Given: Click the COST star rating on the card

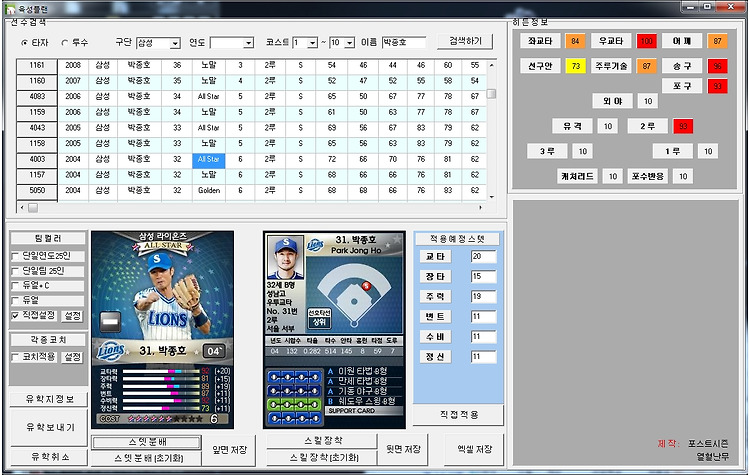Looking at the screenshot, I should (165, 419).
